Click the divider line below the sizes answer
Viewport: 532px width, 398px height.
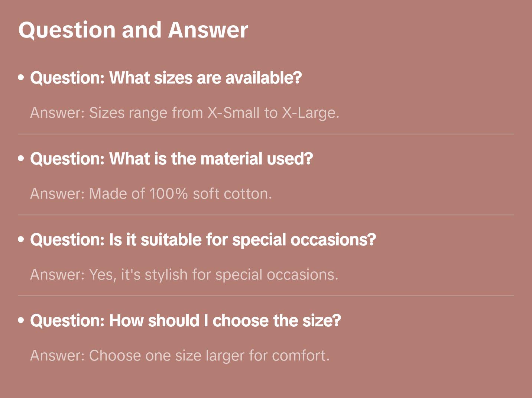(266, 134)
